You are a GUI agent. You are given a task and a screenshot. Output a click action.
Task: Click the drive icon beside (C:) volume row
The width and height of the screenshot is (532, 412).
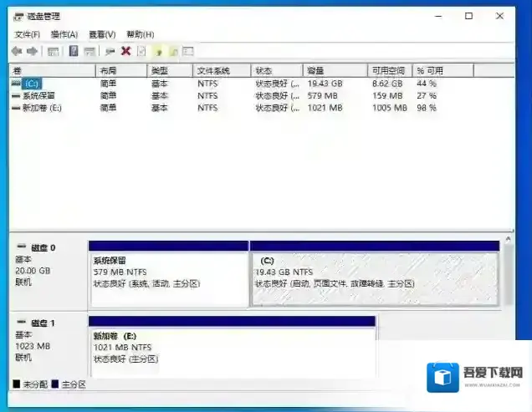tap(16, 83)
